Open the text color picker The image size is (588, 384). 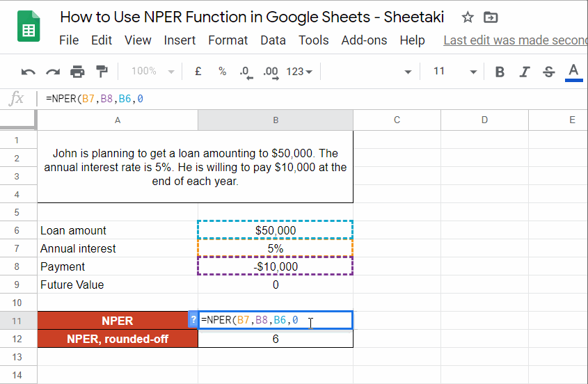573,72
